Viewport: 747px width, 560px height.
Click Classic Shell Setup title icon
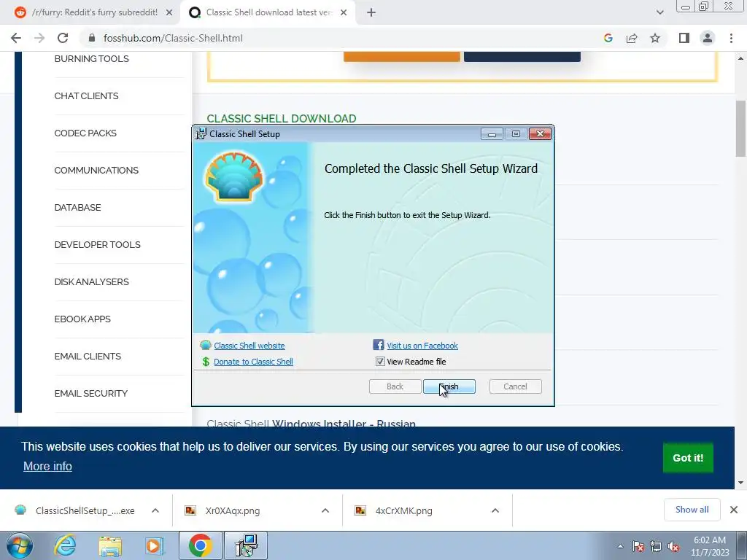[201, 133]
